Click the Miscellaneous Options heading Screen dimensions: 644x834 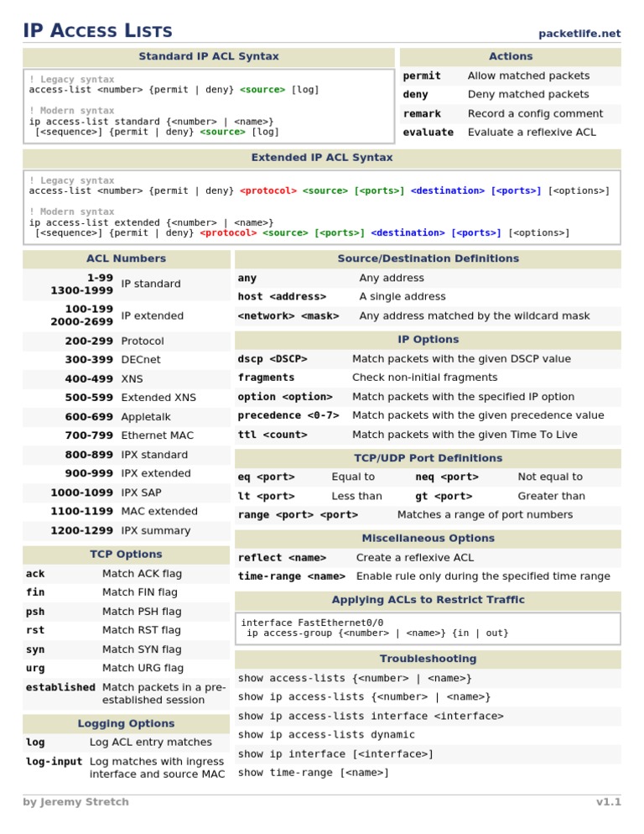click(x=428, y=539)
